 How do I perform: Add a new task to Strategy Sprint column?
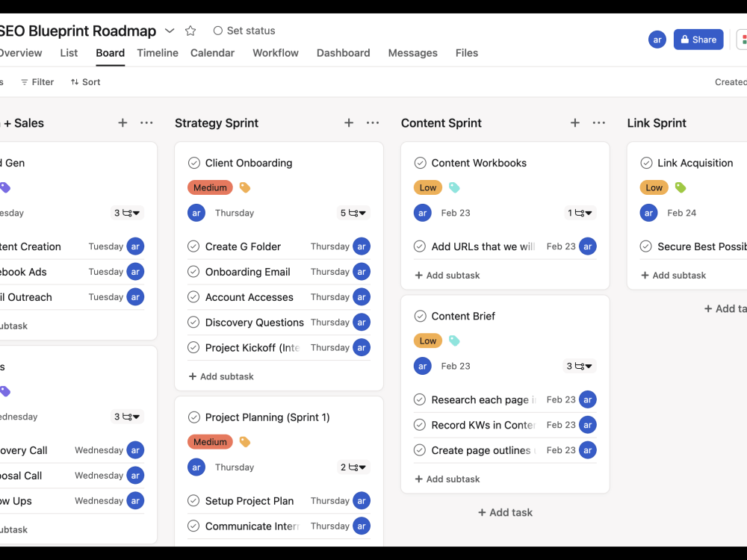pos(348,122)
